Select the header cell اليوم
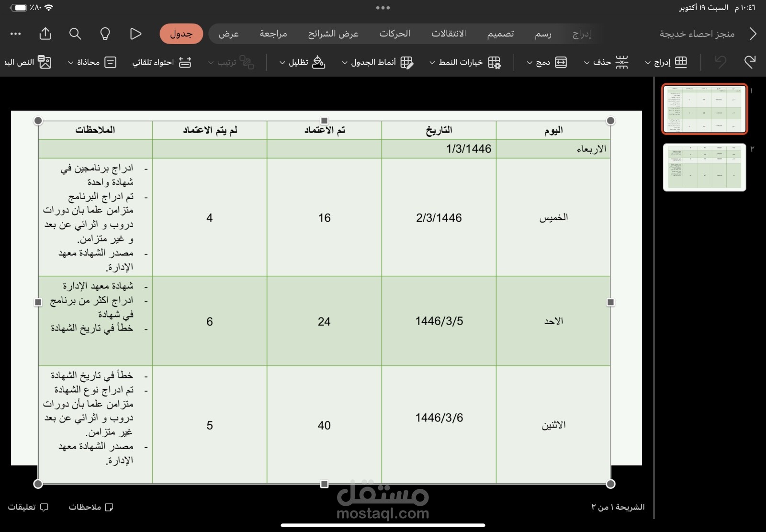This screenshot has width=766, height=532. (x=553, y=130)
